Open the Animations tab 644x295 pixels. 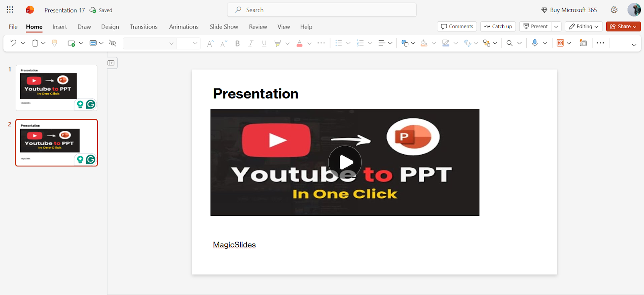point(184,27)
